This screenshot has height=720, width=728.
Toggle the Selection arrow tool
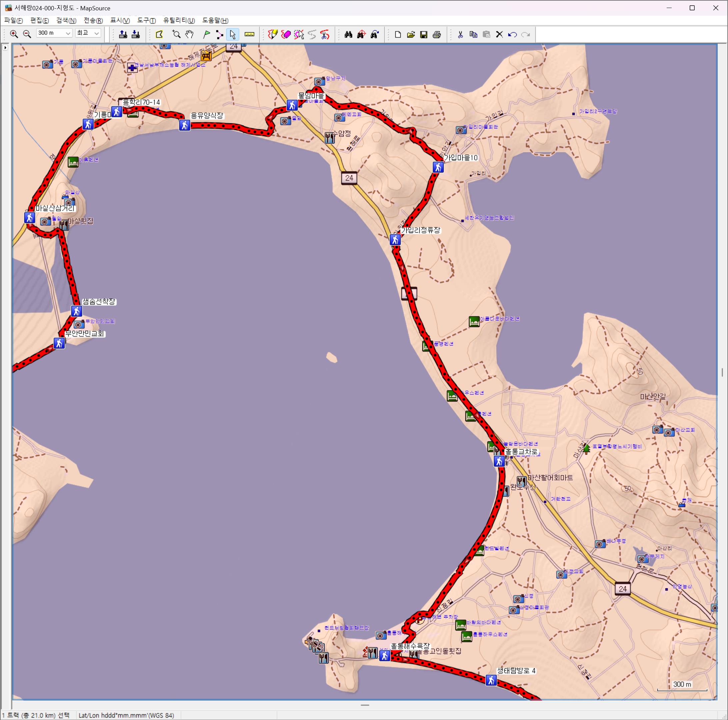pyautogui.click(x=232, y=34)
